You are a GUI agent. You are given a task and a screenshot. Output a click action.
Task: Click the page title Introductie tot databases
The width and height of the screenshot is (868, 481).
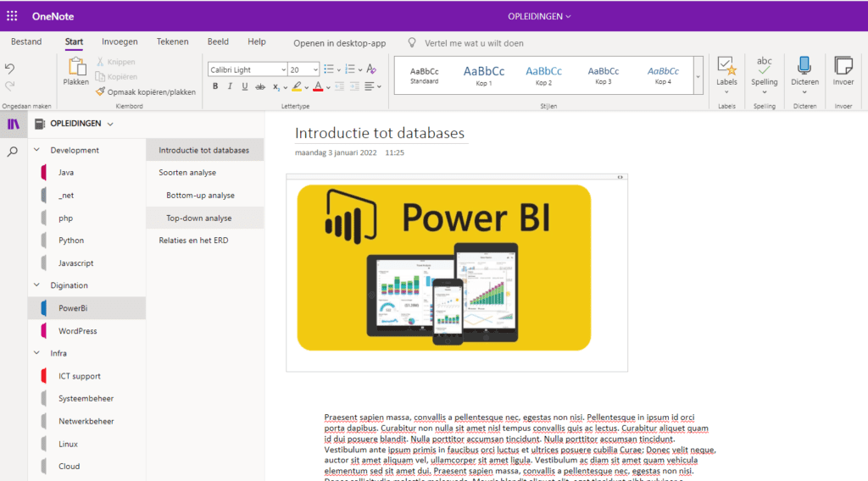tap(380, 133)
